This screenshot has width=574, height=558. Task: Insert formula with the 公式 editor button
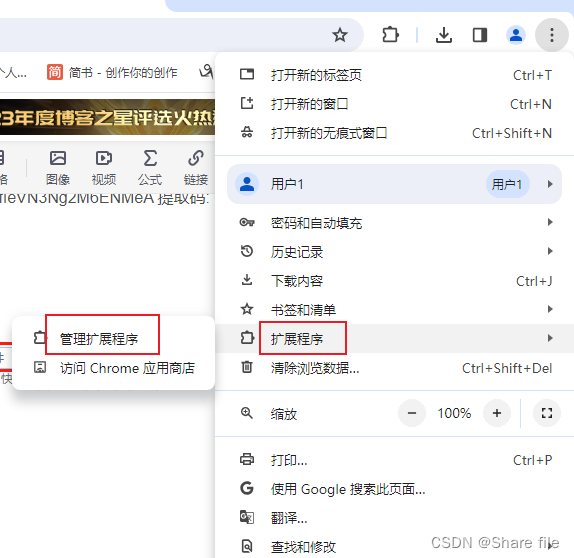[x=150, y=168]
